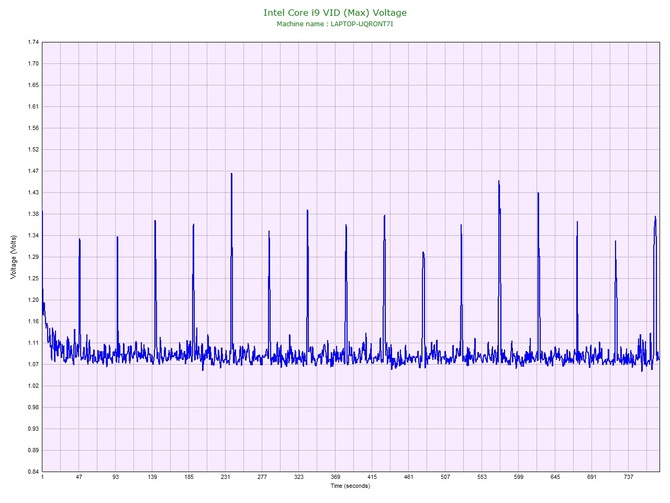Click the lowest spike peak near 461 seconds
This screenshot has width=670, height=503.
(x=423, y=253)
